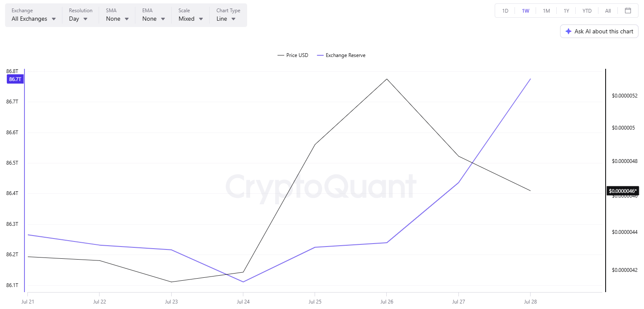This screenshot has height=309, width=644.
Task: Click the Price USD legend line marker
Action: coord(280,55)
